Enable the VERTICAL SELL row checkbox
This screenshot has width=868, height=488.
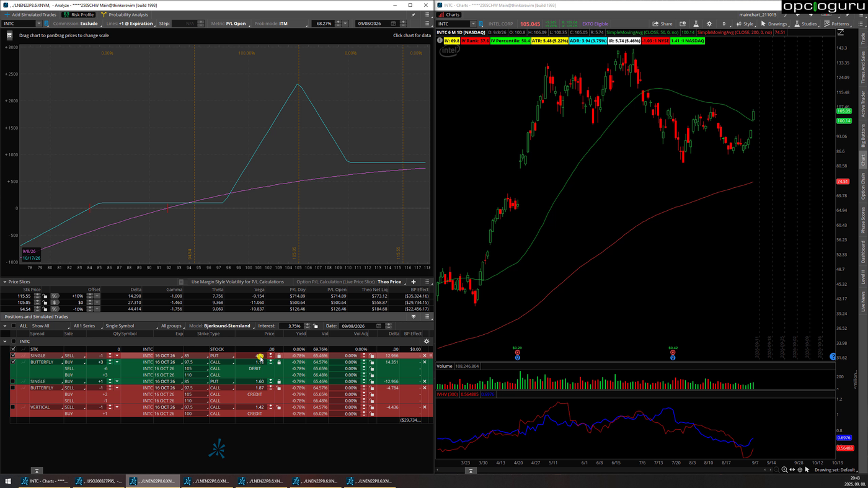click(13, 407)
